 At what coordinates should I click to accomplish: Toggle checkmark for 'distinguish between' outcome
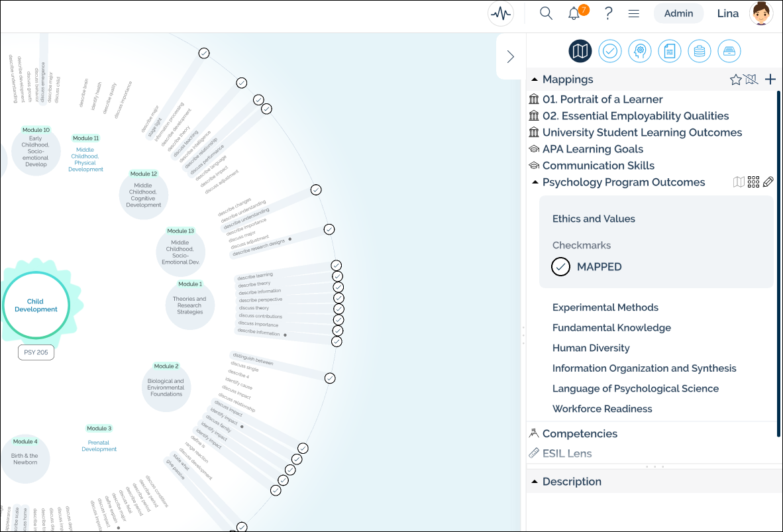[x=330, y=378]
